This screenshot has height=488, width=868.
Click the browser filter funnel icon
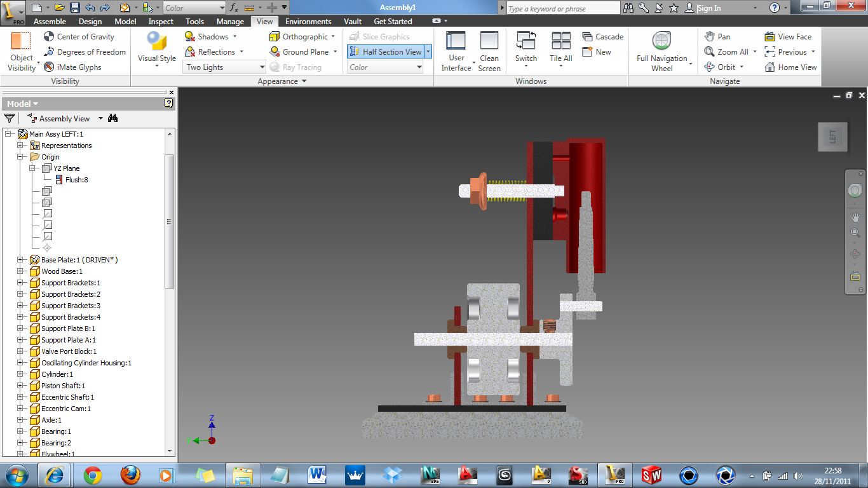point(10,118)
